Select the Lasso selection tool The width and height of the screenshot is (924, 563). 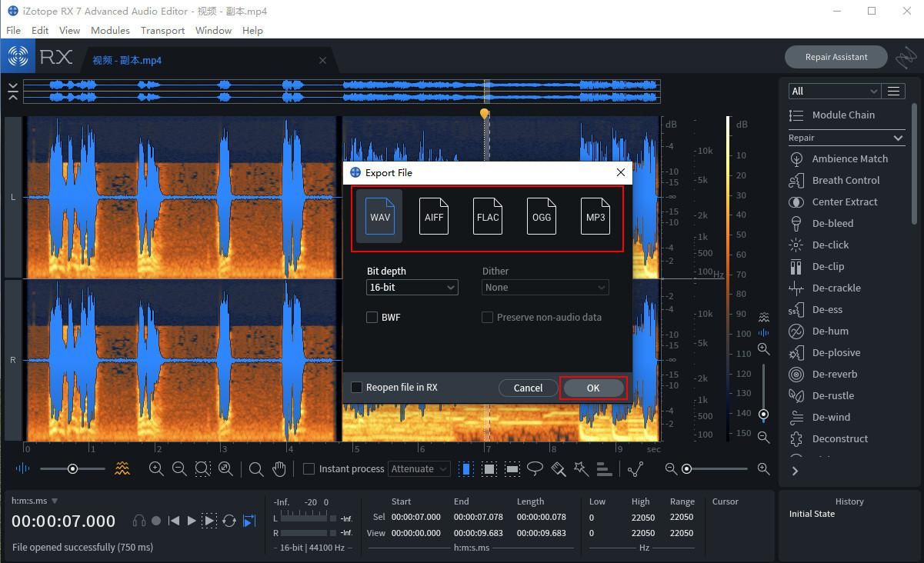pos(535,468)
